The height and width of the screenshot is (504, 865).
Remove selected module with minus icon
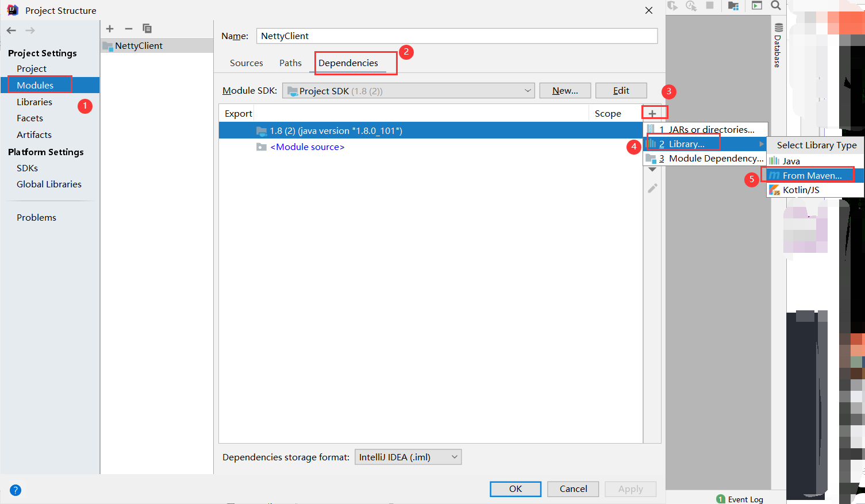tap(129, 29)
